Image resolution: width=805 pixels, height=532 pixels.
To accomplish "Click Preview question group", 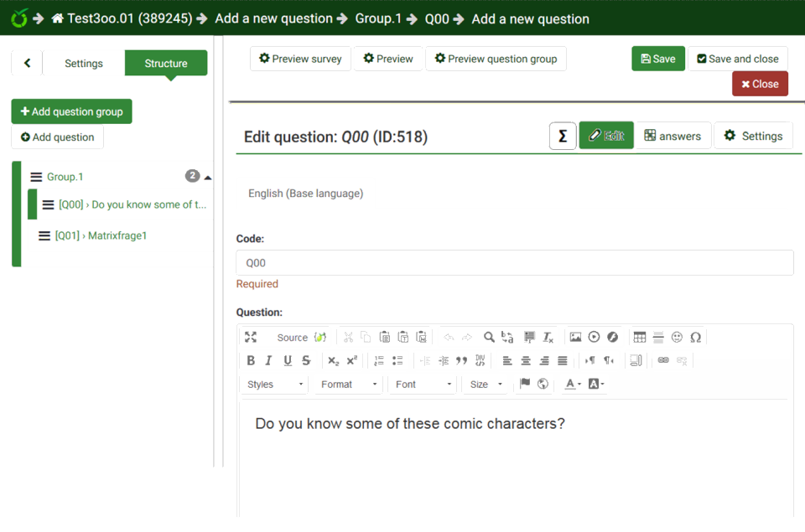I will pos(496,59).
